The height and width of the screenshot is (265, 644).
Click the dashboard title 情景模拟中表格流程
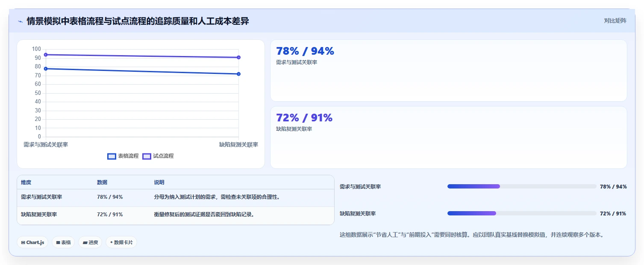(x=138, y=21)
